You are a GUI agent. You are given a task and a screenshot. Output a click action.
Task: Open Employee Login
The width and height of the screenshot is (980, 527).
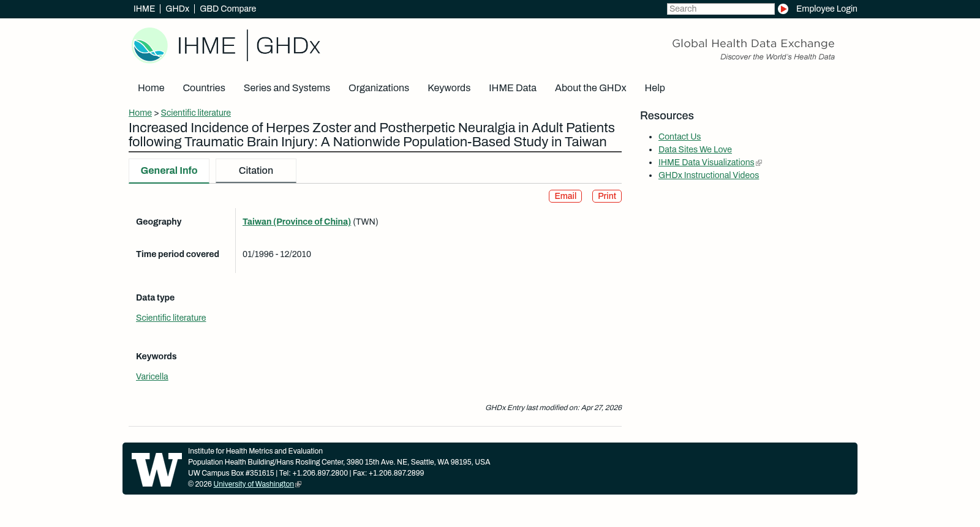(x=826, y=9)
